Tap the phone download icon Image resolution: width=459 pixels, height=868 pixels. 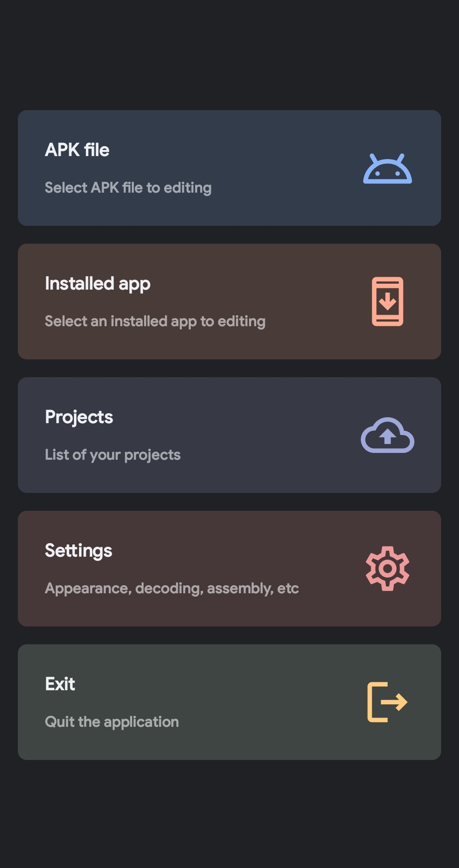(387, 302)
